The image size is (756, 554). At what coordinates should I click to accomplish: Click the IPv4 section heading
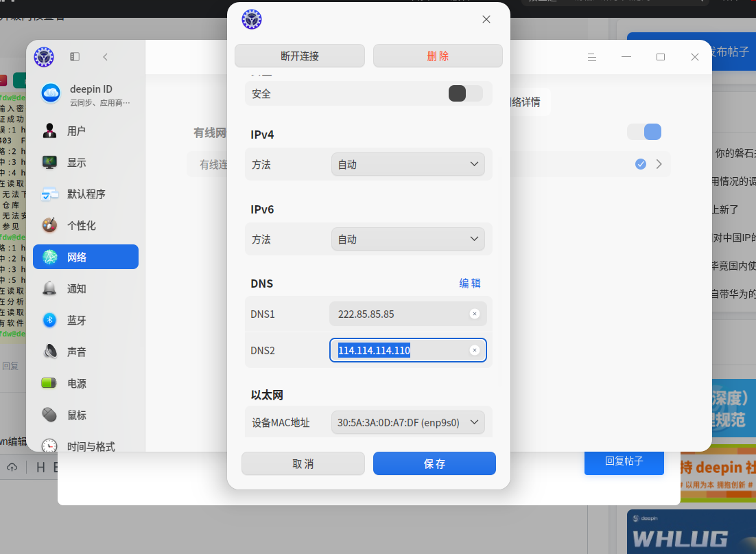click(262, 135)
